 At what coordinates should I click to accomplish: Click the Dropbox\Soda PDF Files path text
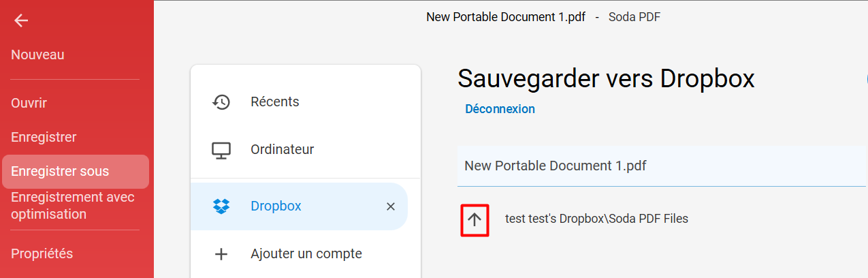[x=624, y=219]
